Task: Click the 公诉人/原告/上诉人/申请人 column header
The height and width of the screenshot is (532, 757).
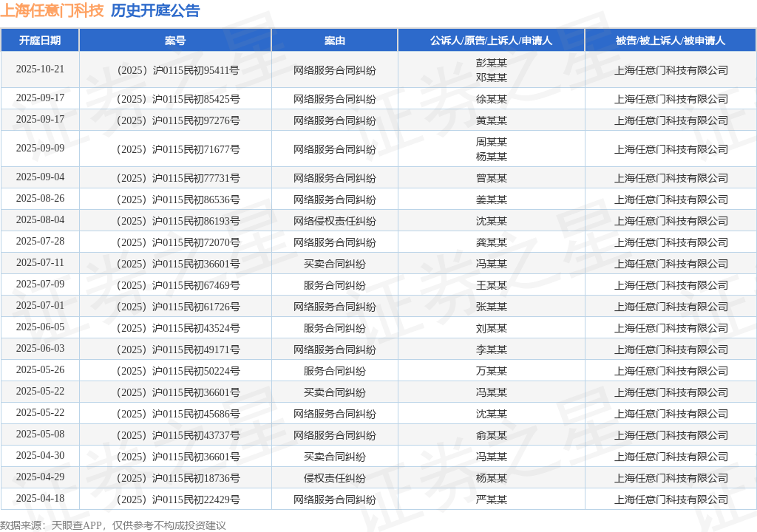Action: click(491, 41)
